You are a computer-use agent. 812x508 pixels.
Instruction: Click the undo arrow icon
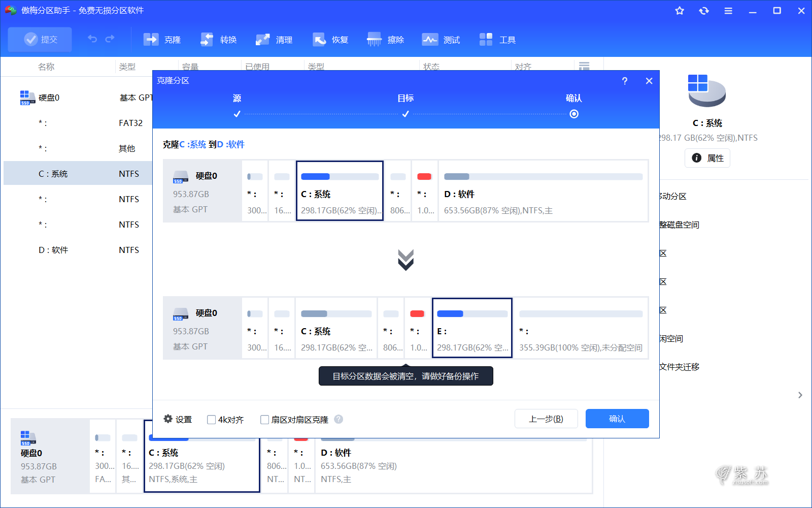click(x=92, y=38)
